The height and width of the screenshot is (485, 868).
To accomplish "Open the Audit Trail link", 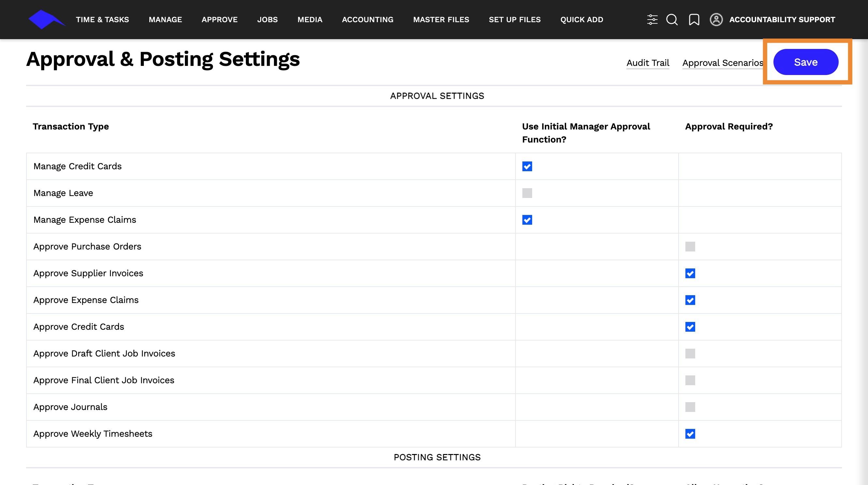I will click(x=648, y=63).
